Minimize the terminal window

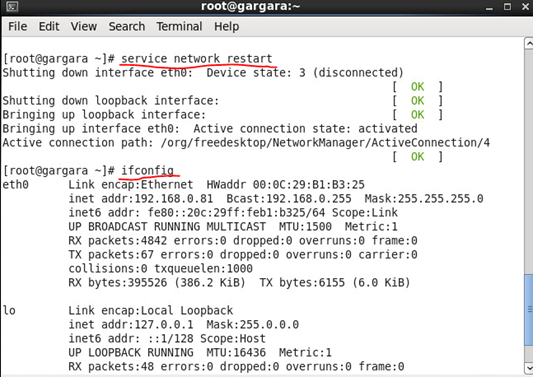[x=489, y=7]
